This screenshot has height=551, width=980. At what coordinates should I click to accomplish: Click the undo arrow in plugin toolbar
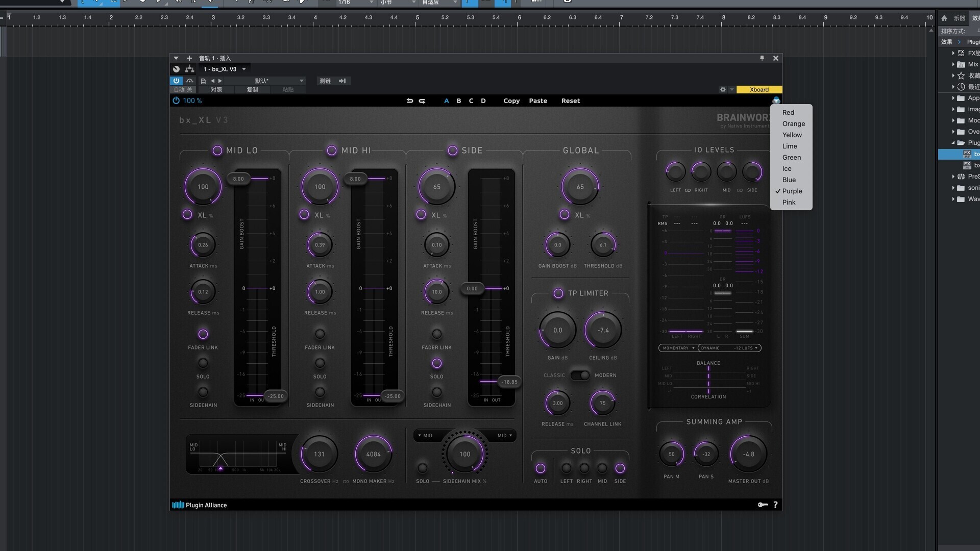[409, 101]
